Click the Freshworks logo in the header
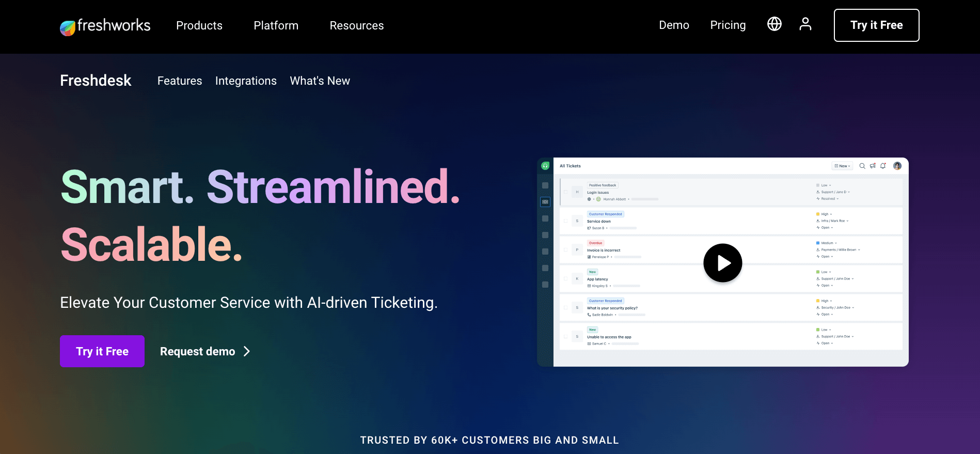 point(105,26)
